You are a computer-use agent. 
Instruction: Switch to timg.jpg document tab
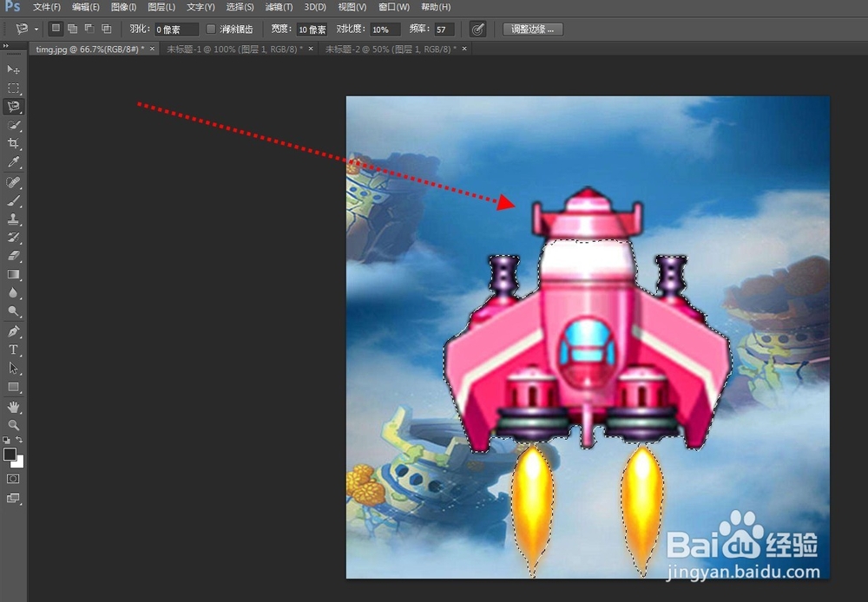(x=89, y=49)
